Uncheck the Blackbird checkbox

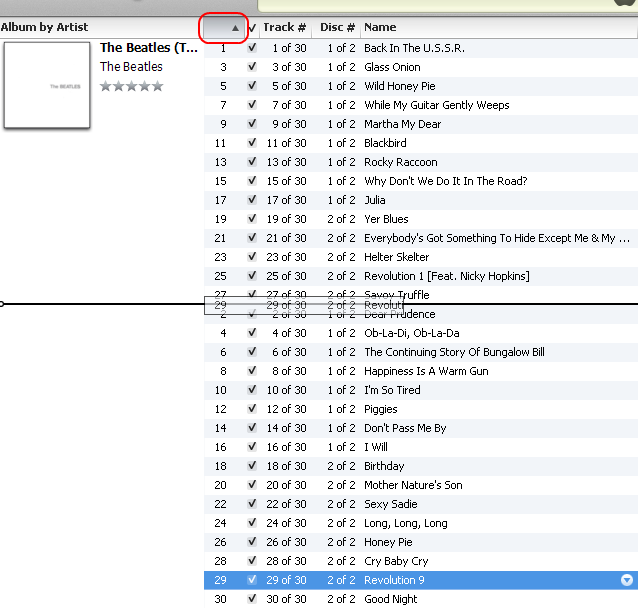click(x=252, y=142)
